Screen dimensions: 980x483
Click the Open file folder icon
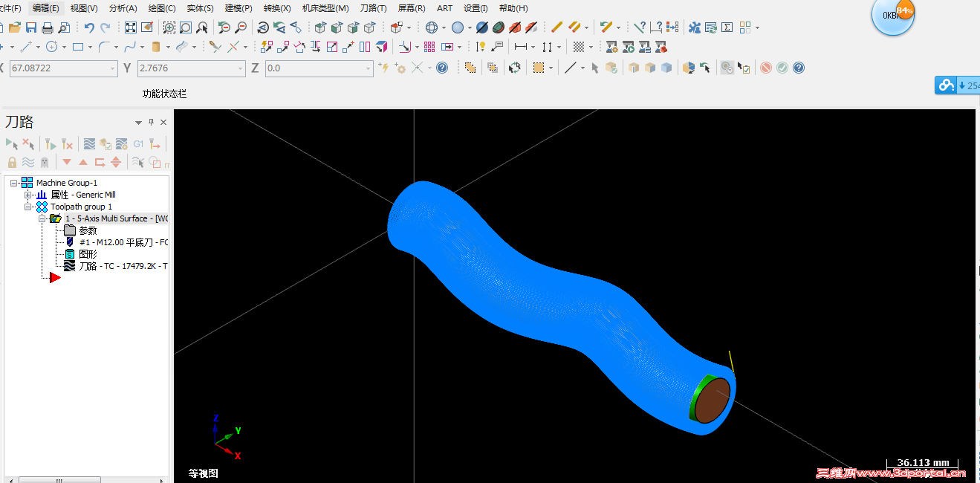pos(14,27)
